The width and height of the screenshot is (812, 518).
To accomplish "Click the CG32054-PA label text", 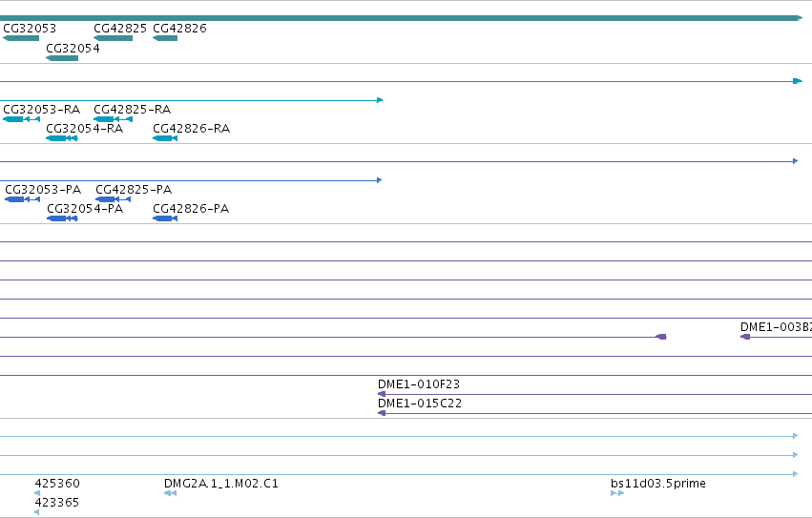I will point(85,209).
